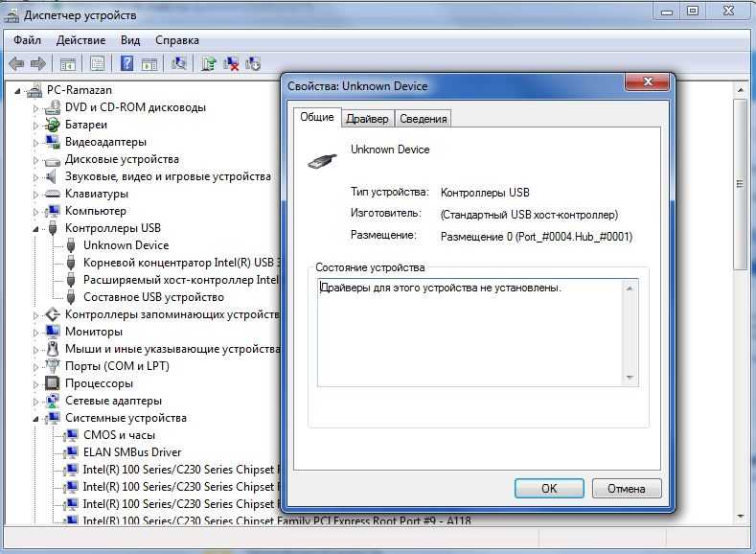The width and height of the screenshot is (756, 554).
Task: Click Scan for hardware changes toolbar icon
Action: (x=179, y=63)
